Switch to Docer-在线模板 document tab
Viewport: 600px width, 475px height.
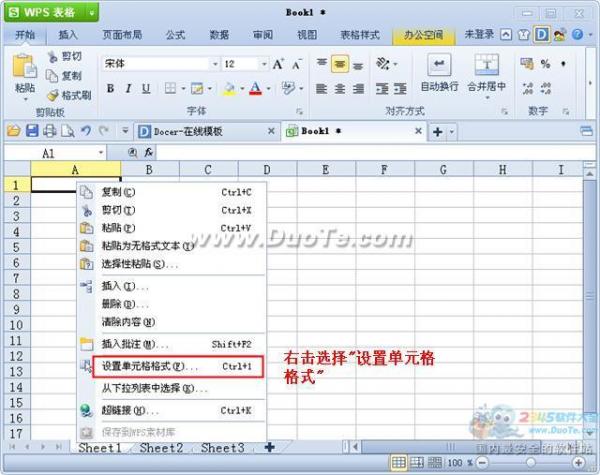click(x=207, y=132)
